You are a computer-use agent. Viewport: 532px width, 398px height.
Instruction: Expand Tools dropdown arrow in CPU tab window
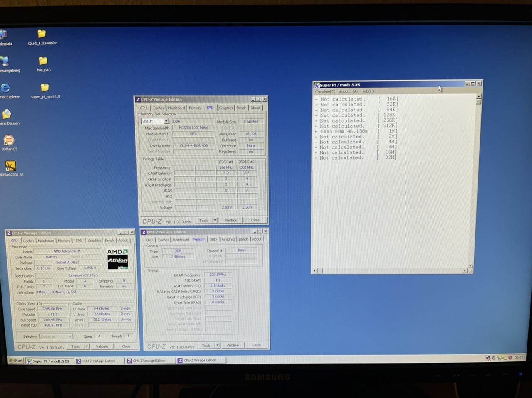(x=87, y=346)
